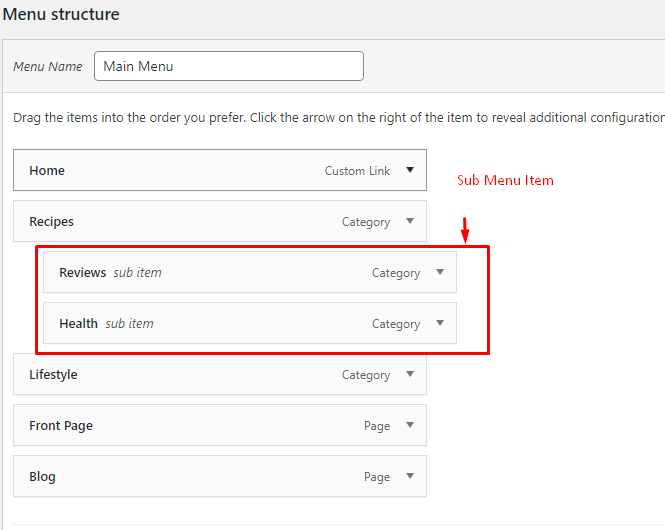665x530 pixels.
Task: Select the Front Page item title
Action: 61,426
